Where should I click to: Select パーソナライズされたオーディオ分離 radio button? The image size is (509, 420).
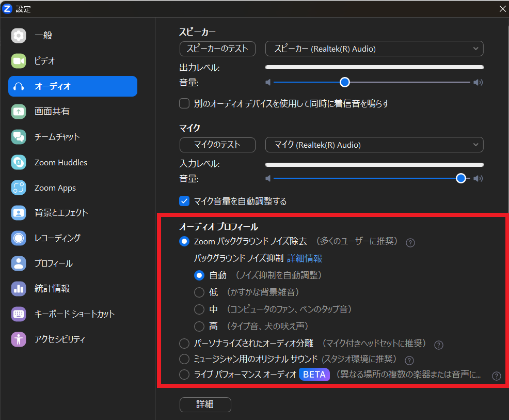[184, 344]
